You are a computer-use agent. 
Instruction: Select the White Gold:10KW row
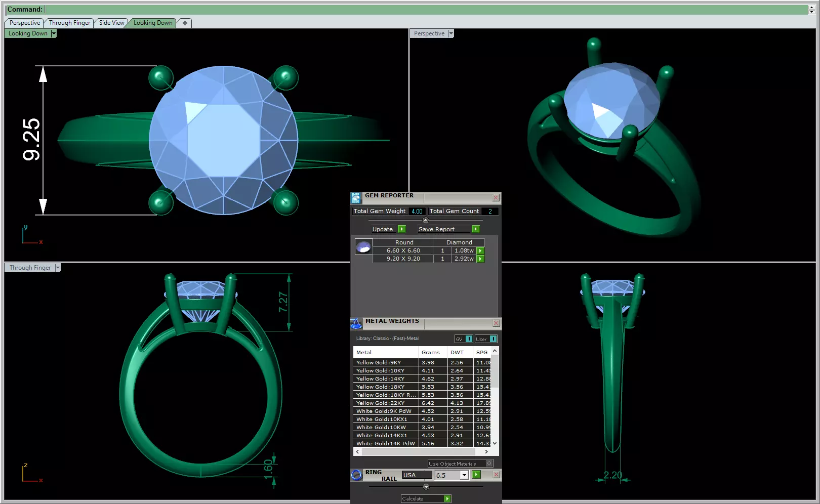422,427
